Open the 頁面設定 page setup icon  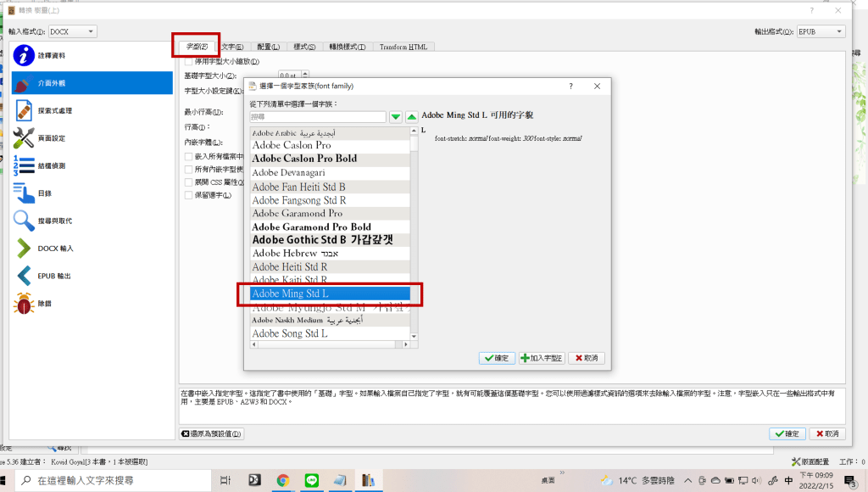24,137
